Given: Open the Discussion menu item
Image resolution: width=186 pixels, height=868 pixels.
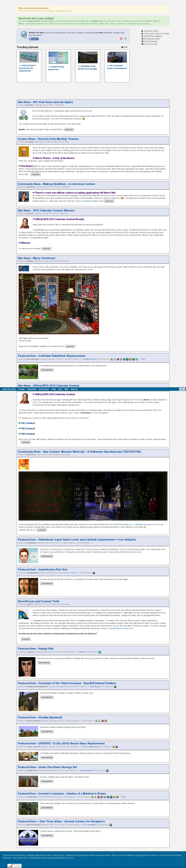Looking at the screenshot, I should 44,389.
